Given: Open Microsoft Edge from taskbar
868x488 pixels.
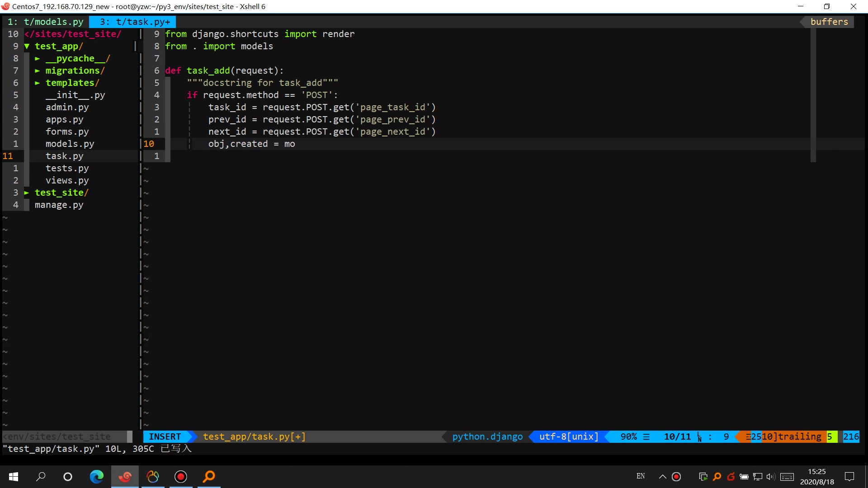Looking at the screenshot, I should click(x=96, y=476).
